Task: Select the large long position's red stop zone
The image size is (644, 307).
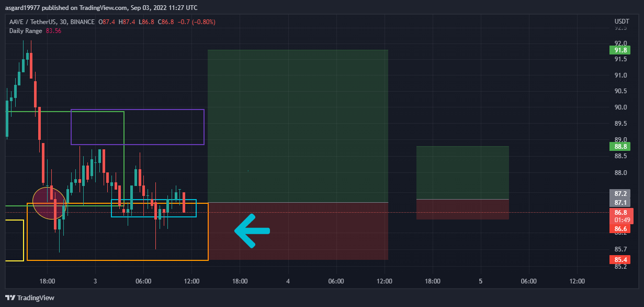Action: (298, 231)
